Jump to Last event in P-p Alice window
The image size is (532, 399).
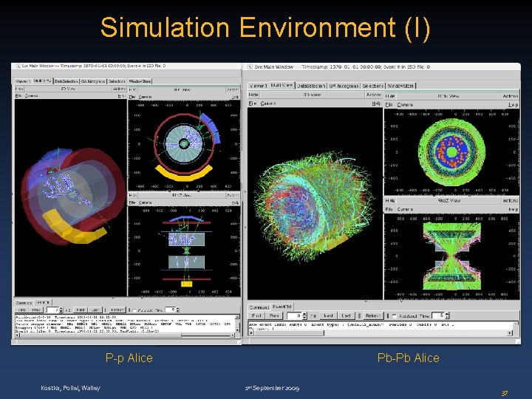pos(95,310)
